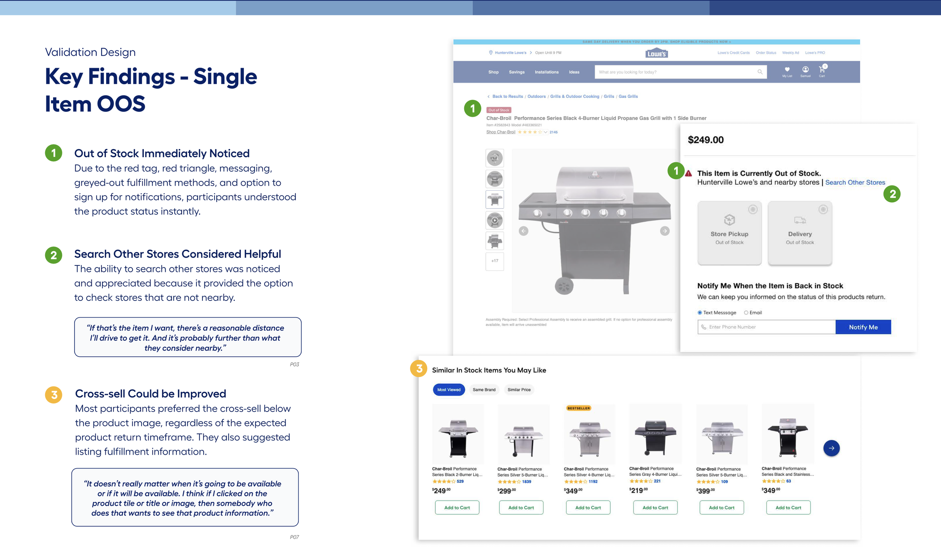Screen dimensions: 941x560
Task: Click Enter Phone Number field
Action: (767, 327)
